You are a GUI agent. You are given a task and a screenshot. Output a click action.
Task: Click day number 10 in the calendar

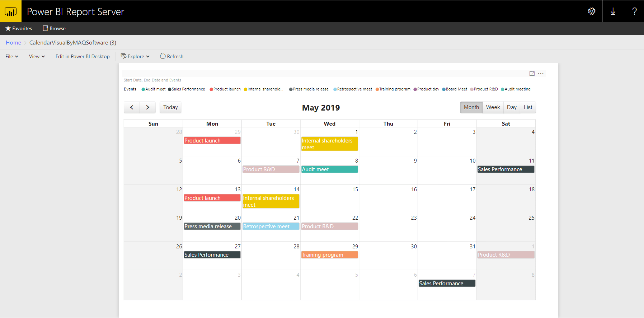pyautogui.click(x=473, y=161)
